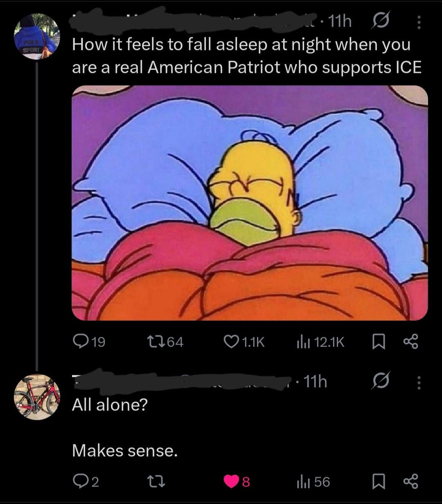
Task: Open the three-dot menu on the top post
Action: pyautogui.click(x=418, y=22)
